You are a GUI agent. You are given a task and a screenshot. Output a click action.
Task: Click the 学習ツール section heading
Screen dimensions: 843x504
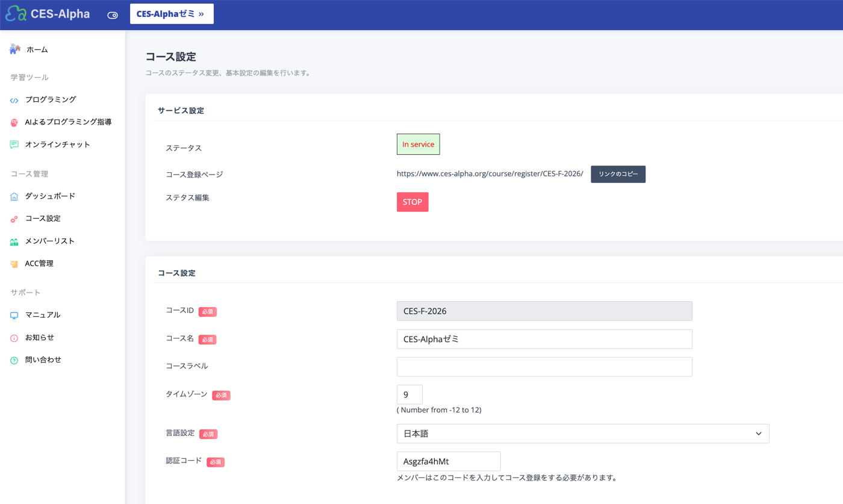click(30, 77)
